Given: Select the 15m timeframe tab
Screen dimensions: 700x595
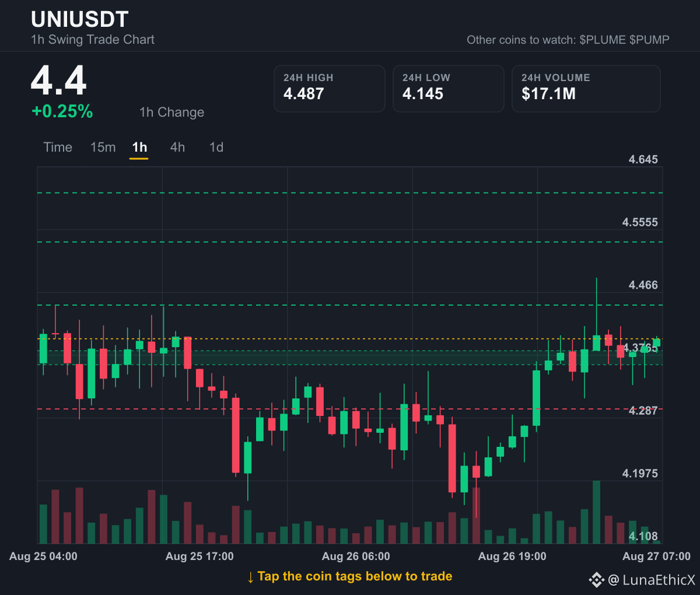Looking at the screenshot, I should [103, 148].
